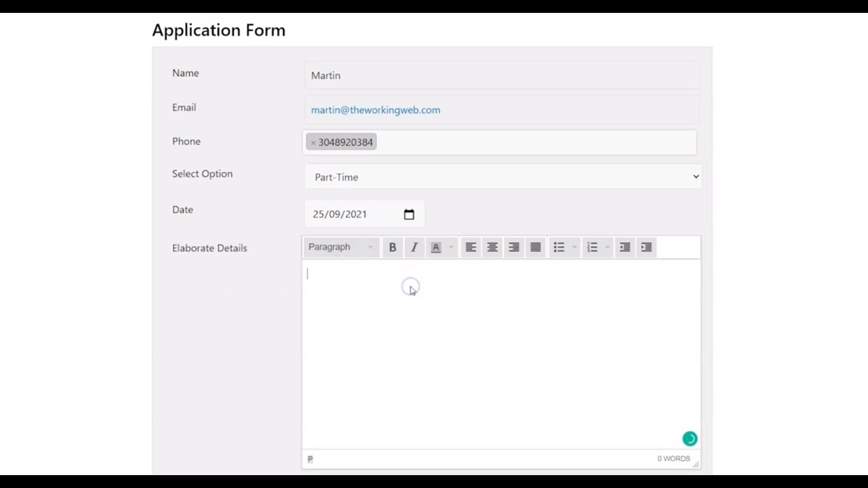Click the P element path in editor status bar
The width and height of the screenshot is (868, 488).
tap(310, 459)
